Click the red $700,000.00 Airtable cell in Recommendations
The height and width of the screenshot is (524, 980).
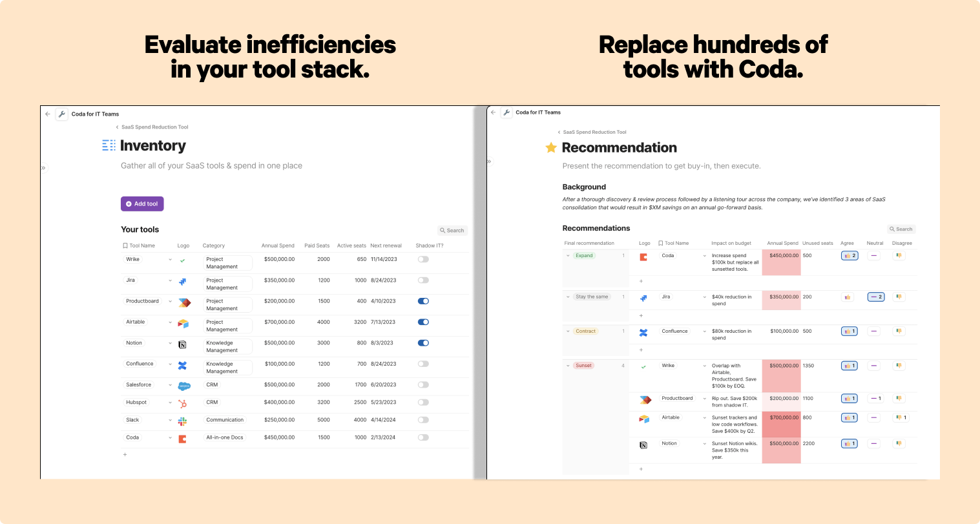(782, 425)
